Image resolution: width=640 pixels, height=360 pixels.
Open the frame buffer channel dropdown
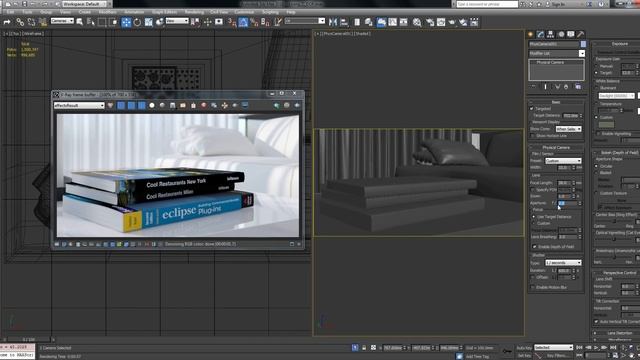pyautogui.click(x=79, y=105)
